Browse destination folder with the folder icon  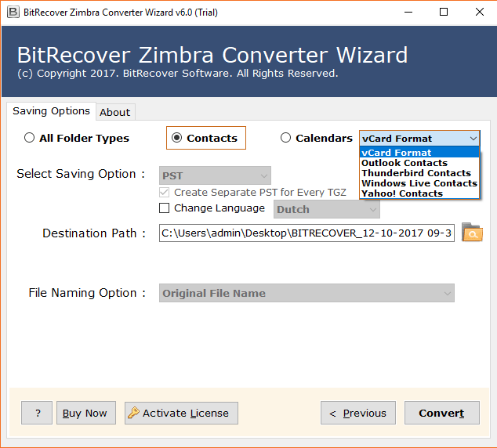[472, 233]
